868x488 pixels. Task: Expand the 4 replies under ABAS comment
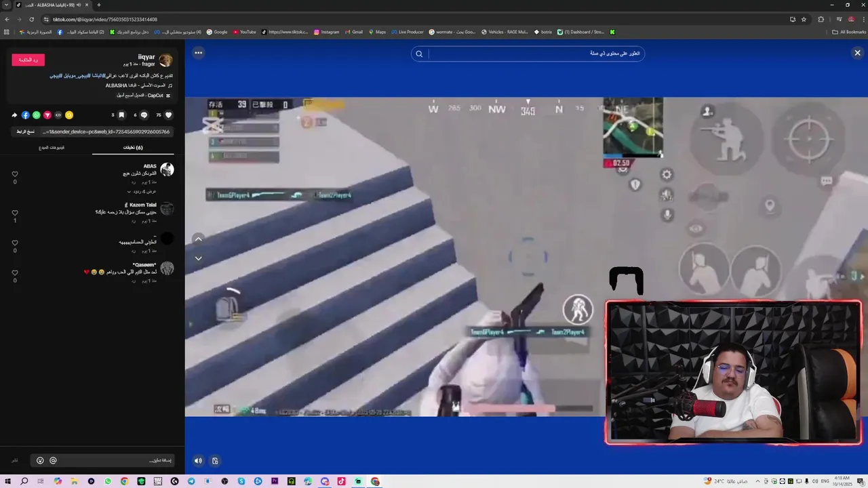(x=142, y=191)
